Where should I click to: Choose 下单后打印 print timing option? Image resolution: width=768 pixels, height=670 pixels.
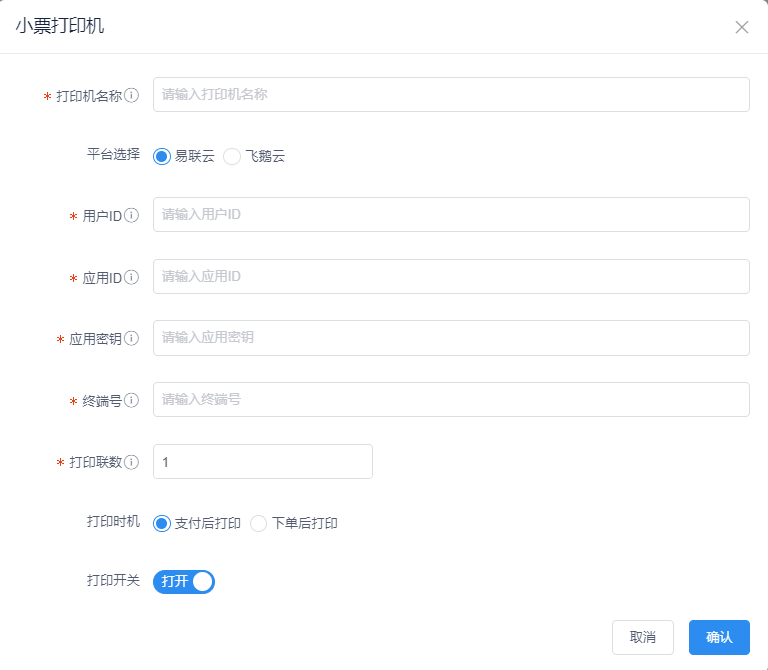point(258,523)
